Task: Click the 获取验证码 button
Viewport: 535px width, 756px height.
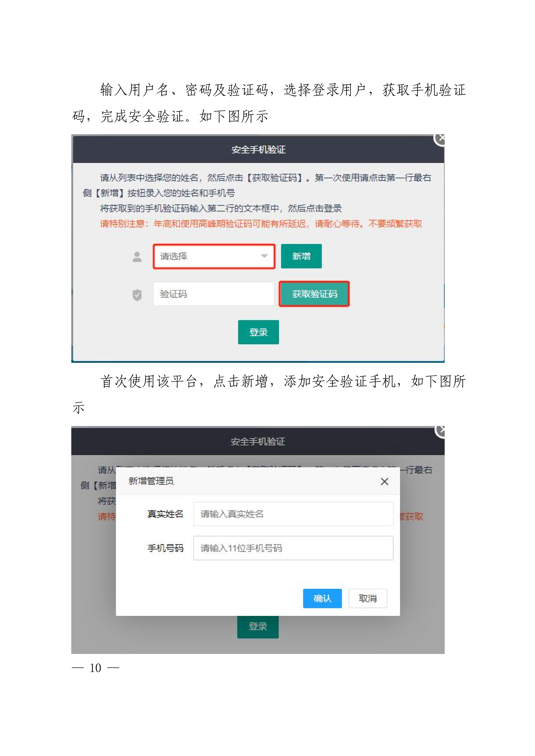Action: tap(314, 294)
